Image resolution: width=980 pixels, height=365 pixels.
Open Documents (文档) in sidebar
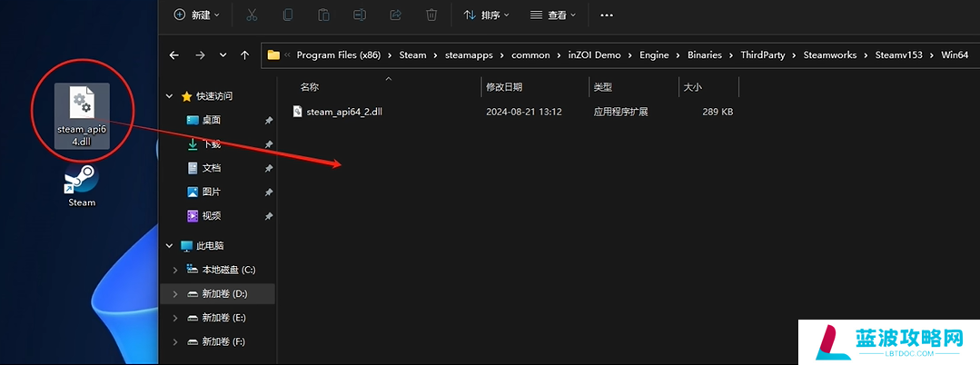click(x=212, y=168)
